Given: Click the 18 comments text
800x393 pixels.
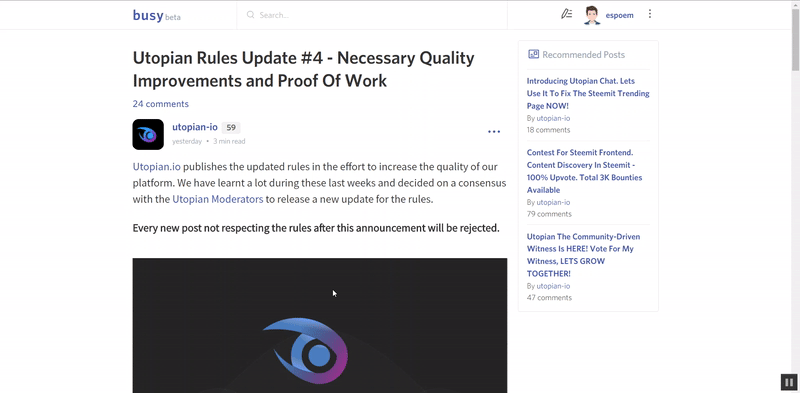Looking at the screenshot, I should [548, 130].
